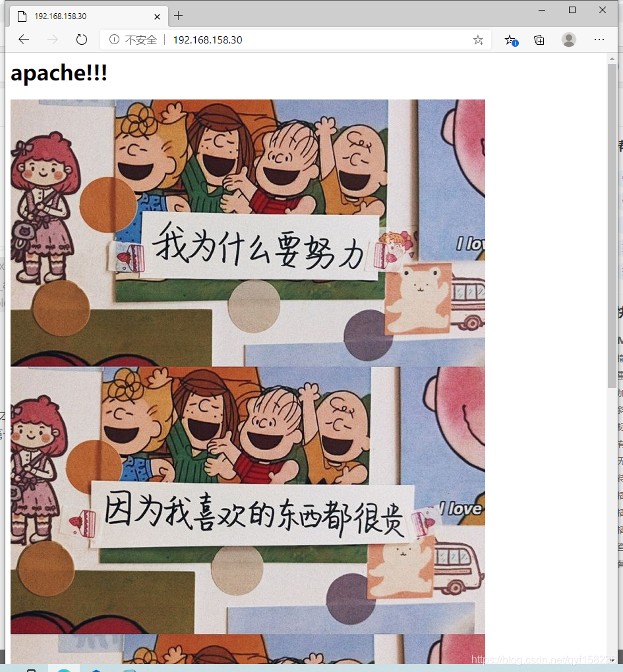Select the 192.168.158.30 tab
This screenshot has width=623, height=672.
(x=88, y=16)
